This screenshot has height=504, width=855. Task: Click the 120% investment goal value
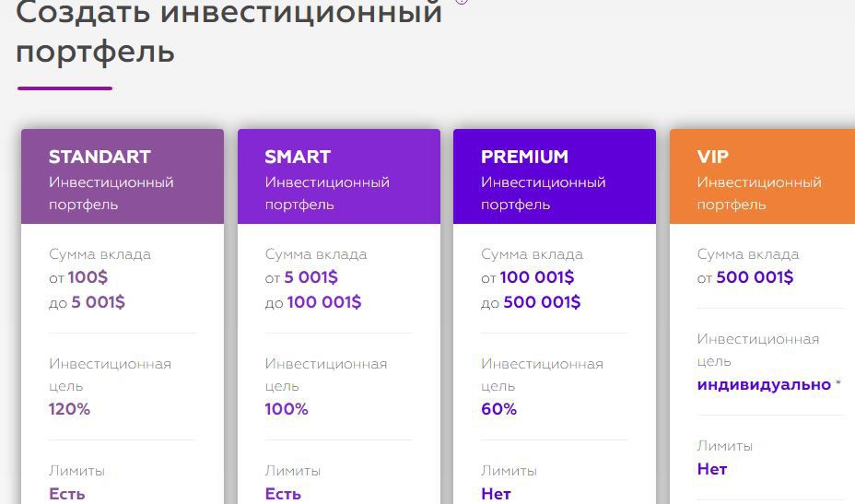69,409
